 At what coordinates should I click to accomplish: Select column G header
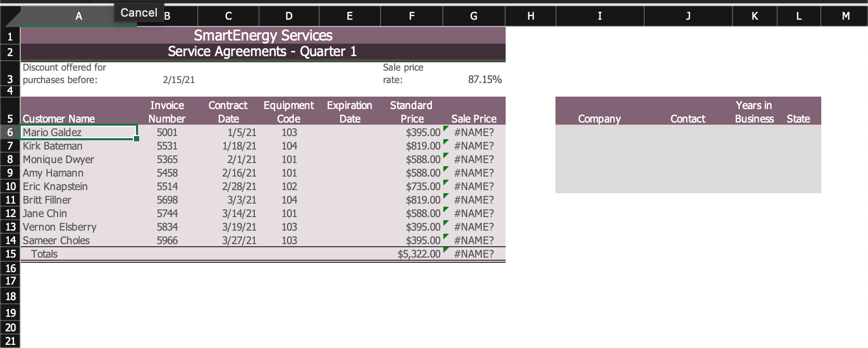(473, 16)
